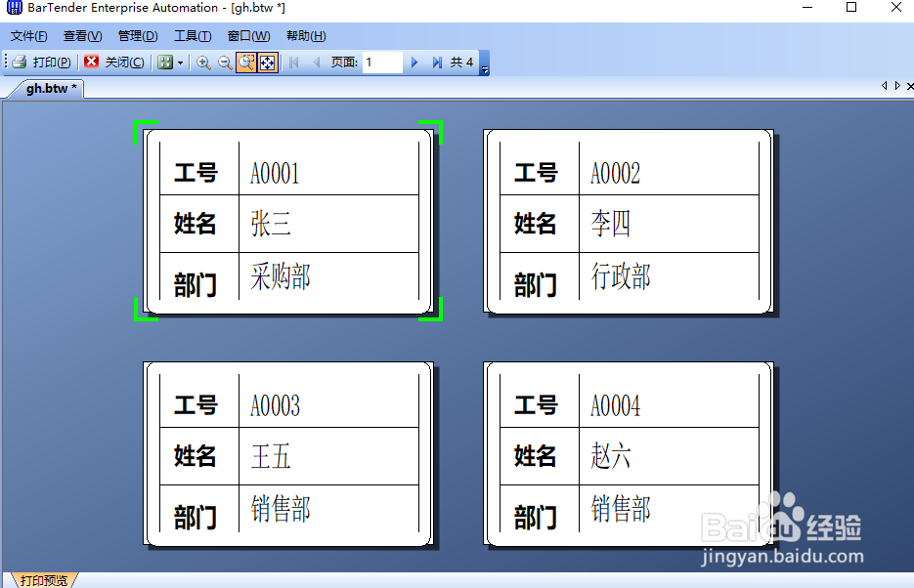914x588 pixels.
Task: Expand the page layout dropdown arrow
Action: (x=180, y=63)
